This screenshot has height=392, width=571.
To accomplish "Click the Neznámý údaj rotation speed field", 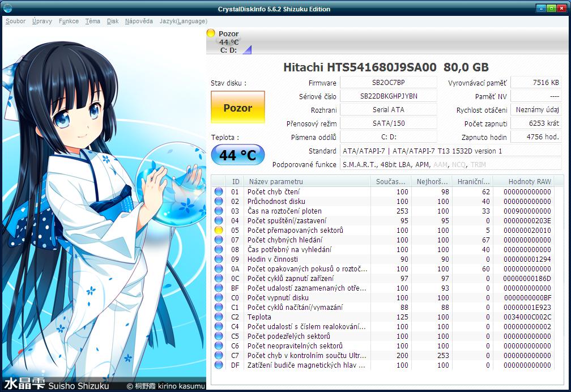I will (x=536, y=110).
